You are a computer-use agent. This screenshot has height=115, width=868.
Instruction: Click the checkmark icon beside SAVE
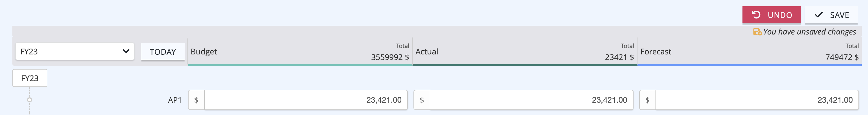click(818, 15)
